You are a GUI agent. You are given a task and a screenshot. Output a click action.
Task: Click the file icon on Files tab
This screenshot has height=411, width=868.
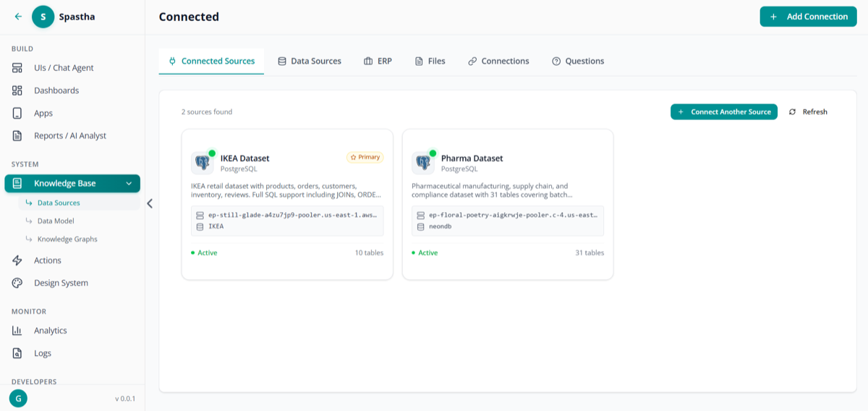[419, 62]
